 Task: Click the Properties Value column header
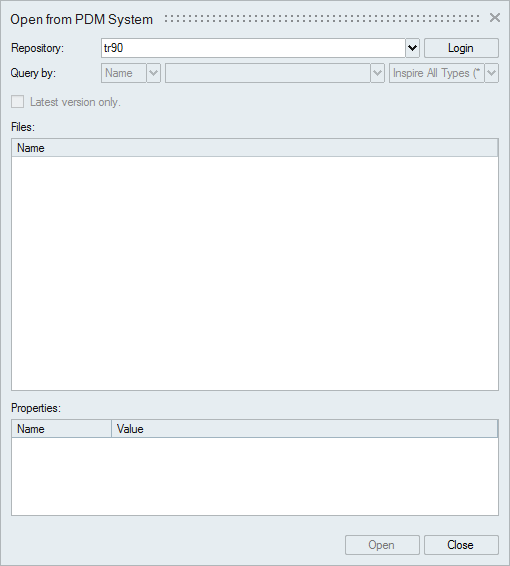point(305,429)
